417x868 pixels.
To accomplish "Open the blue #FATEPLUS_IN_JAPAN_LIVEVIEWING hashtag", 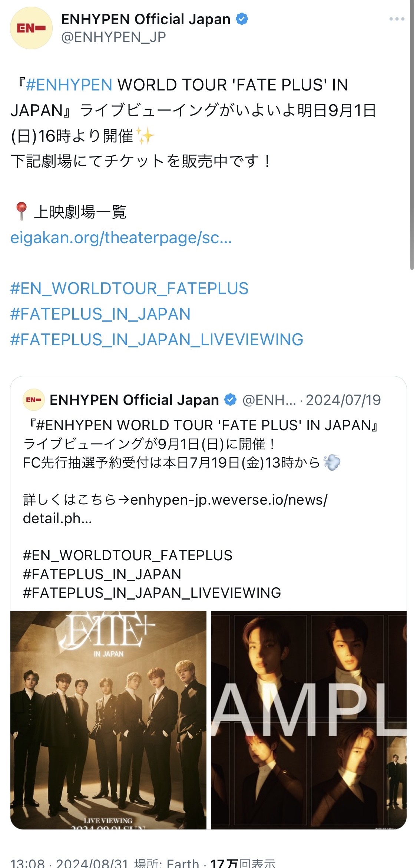I will [x=157, y=340].
